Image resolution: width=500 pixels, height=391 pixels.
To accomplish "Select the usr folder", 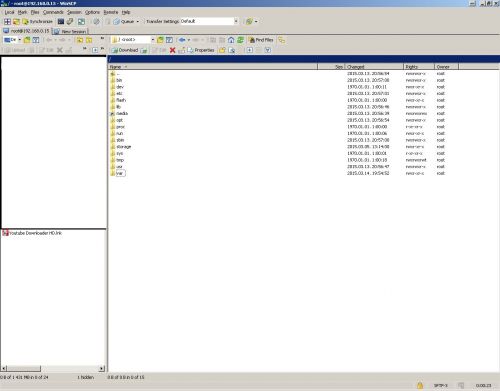I will (x=119, y=167).
